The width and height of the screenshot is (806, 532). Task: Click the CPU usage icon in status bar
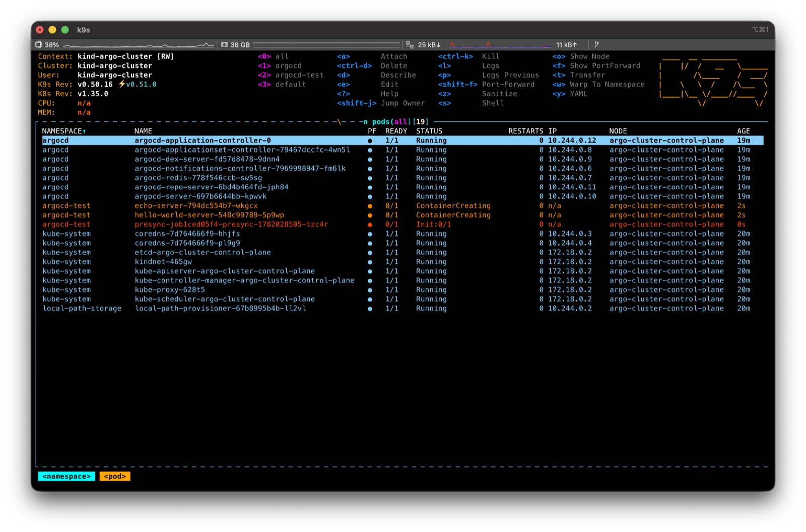point(38,45)
